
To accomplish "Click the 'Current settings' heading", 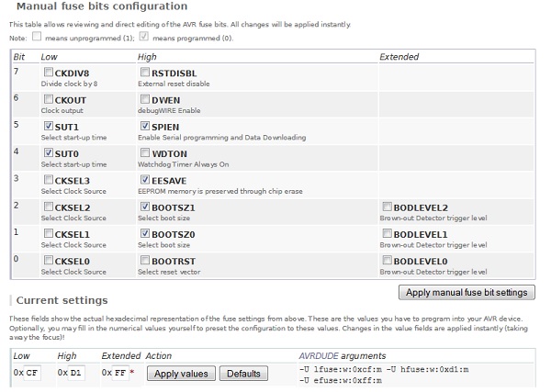I will pos(62,300).
